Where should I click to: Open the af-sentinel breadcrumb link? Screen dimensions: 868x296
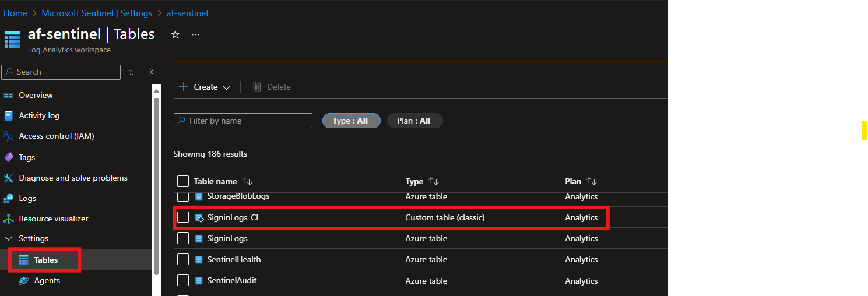point(187,13)
